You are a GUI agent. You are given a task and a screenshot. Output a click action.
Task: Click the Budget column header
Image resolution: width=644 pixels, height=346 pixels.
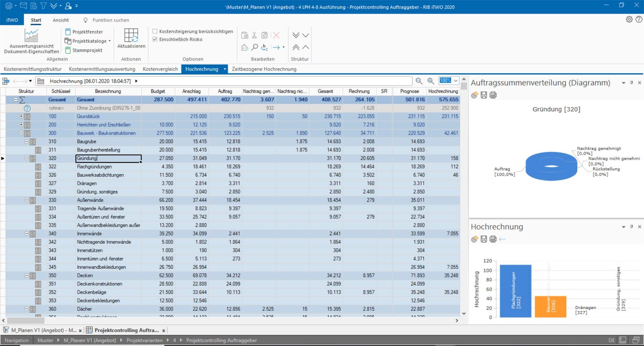click(x=158, y=91)
